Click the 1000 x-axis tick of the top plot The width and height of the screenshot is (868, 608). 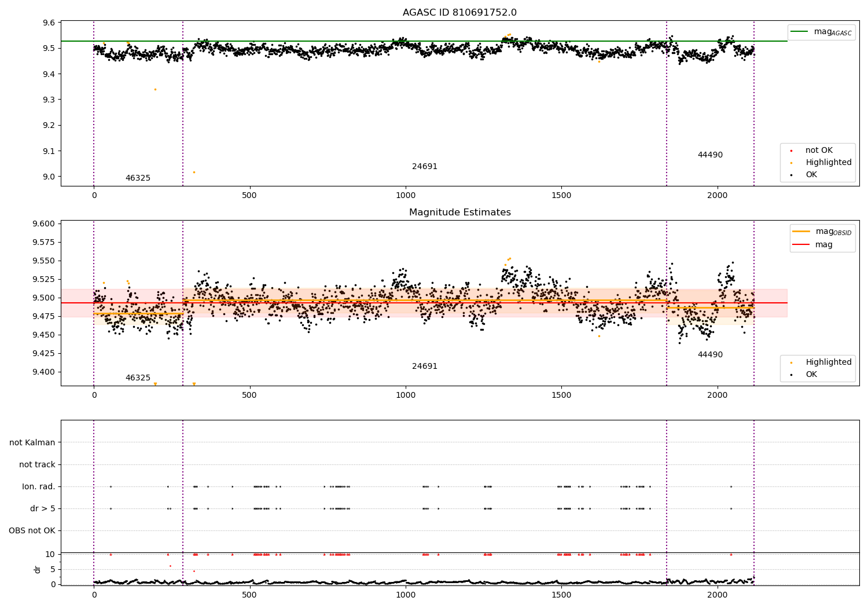(x=406, y=196)
